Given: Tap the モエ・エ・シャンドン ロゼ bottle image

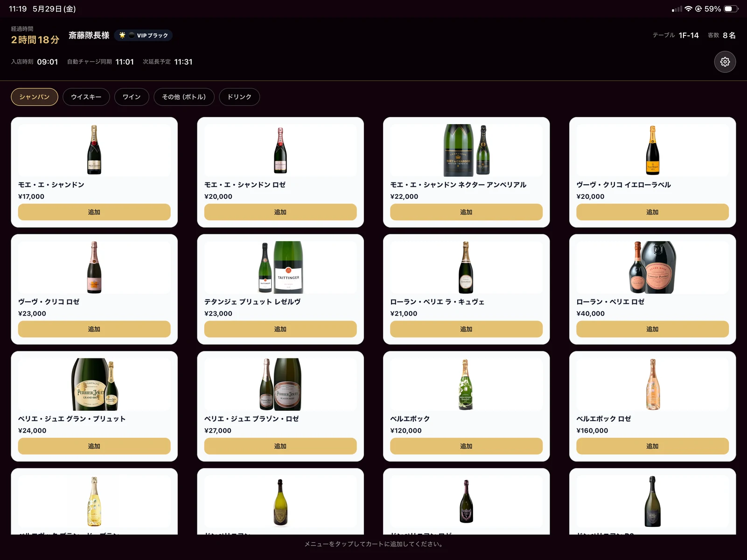Looking at the screenshot, I should coord(280,150).
